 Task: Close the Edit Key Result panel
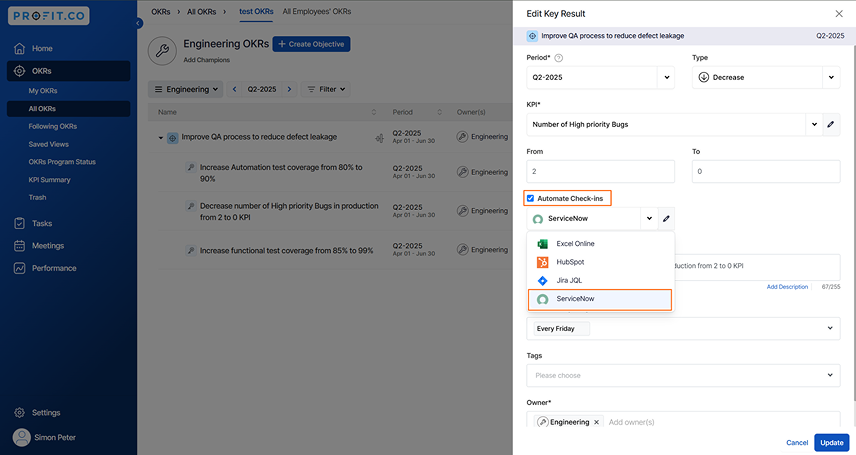pyautogui.click(x=839, y=14)
